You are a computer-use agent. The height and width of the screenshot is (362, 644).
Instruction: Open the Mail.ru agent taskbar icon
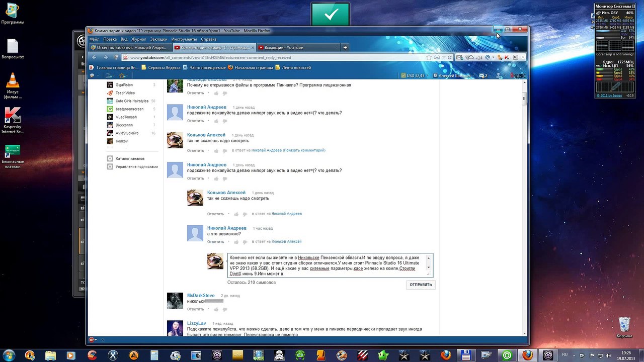click(x=507, y=355)
